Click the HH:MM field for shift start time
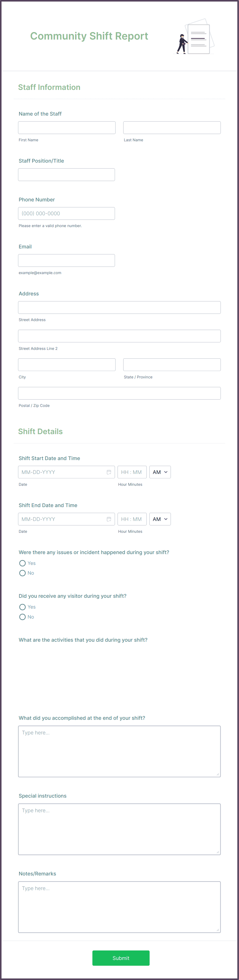Image resolution: width=239 pixels, height=980 pixels. (x=132, y=472)
